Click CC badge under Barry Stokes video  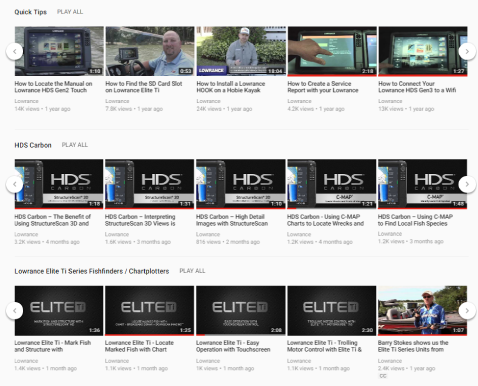click(x=383, y=376)
